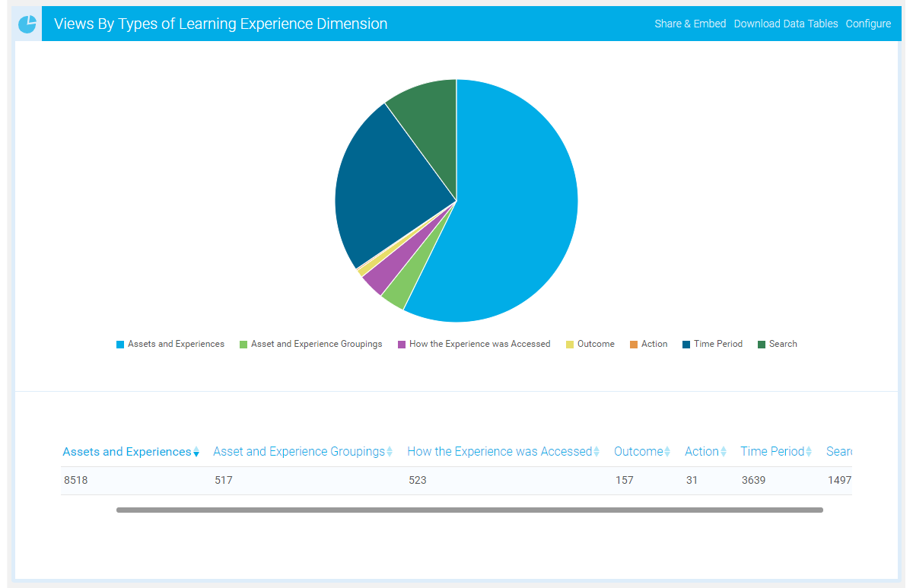Toggle sorting on the Action column
The height and width of the screenshot is (588, 913).
(723, 451)
